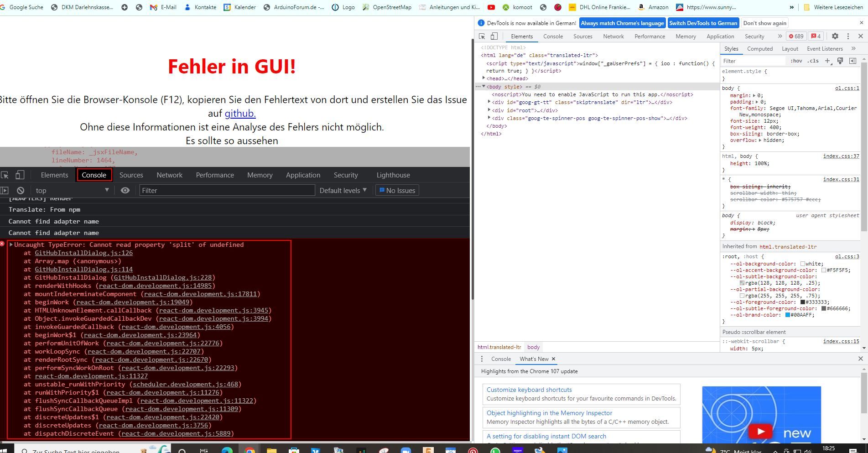The image size is (868, 453).
Task: Open the drawer three-dot menu
Action: tap(482, 359)
